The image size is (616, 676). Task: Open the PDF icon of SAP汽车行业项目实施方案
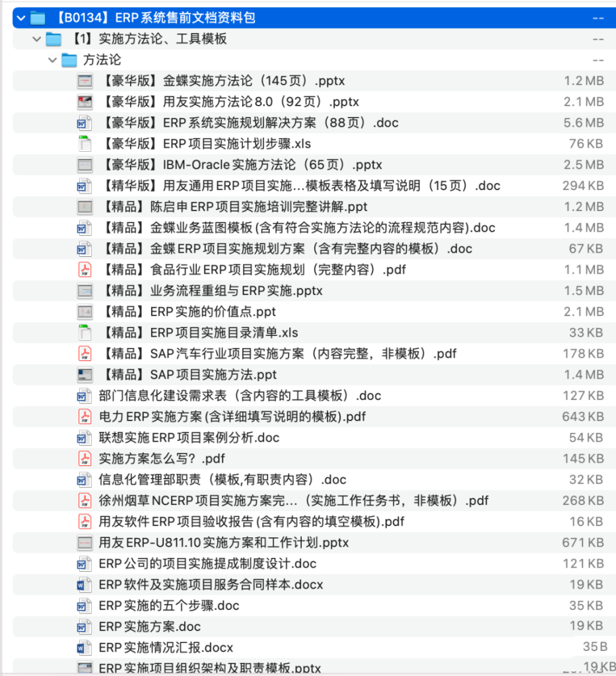point(85,354)
